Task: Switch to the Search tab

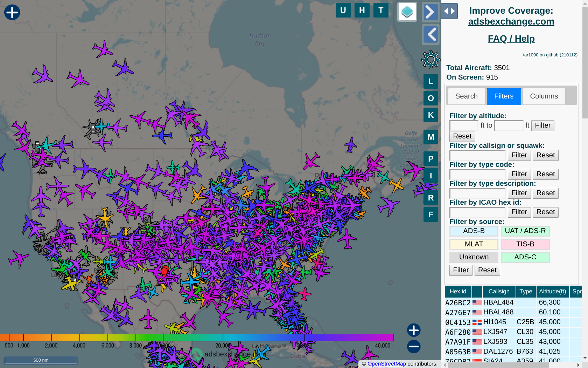Action: tap(466, 96)
